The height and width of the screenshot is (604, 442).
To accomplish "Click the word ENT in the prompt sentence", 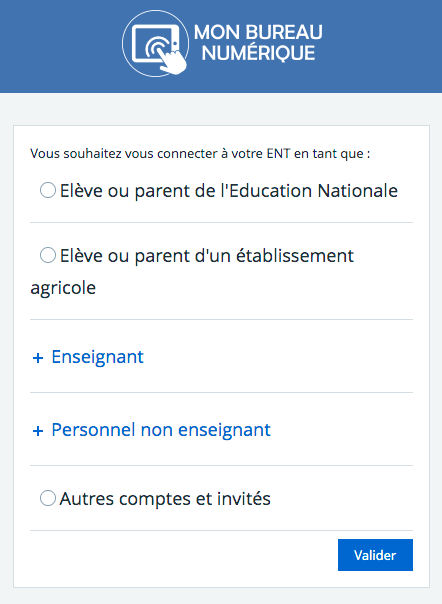I will click(278, 153).
